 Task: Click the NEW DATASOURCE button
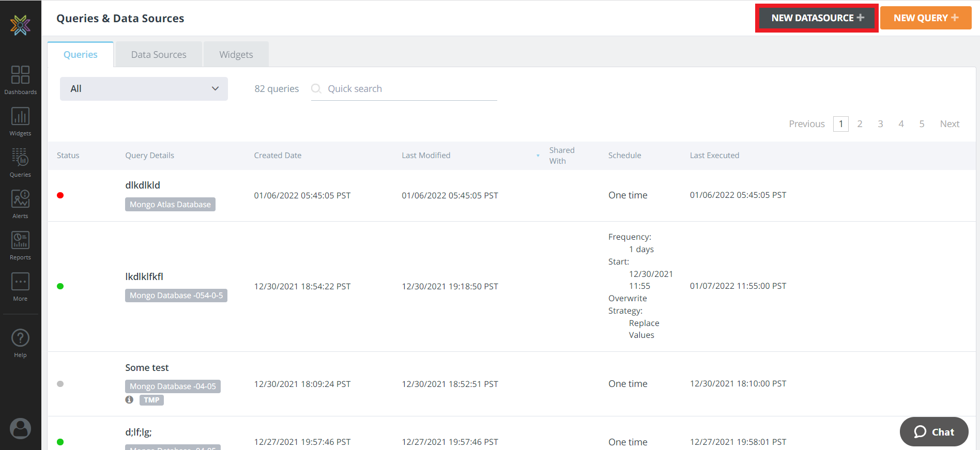[817, 18]
